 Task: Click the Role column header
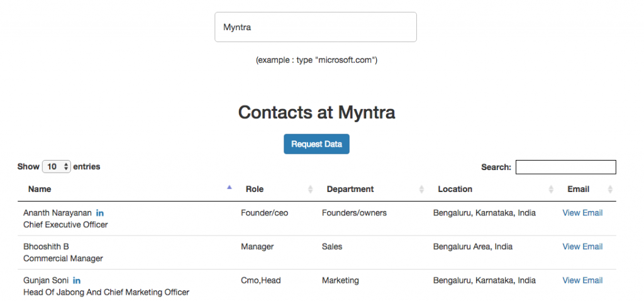[x=255, y=189]
